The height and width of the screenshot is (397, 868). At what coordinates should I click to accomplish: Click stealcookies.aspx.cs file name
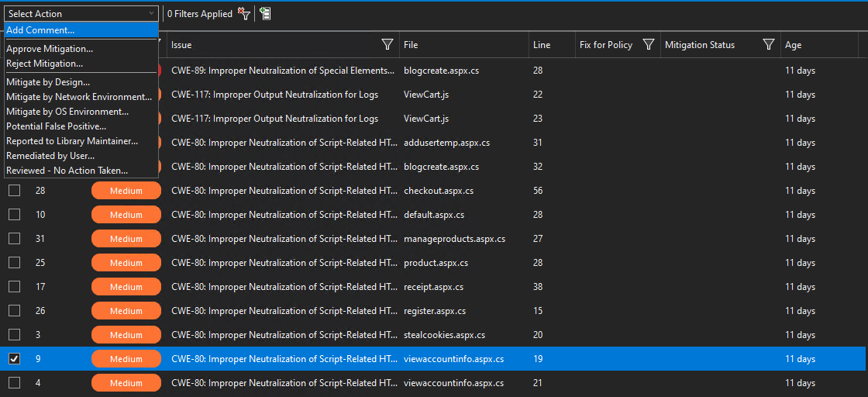tap(445, 335)
